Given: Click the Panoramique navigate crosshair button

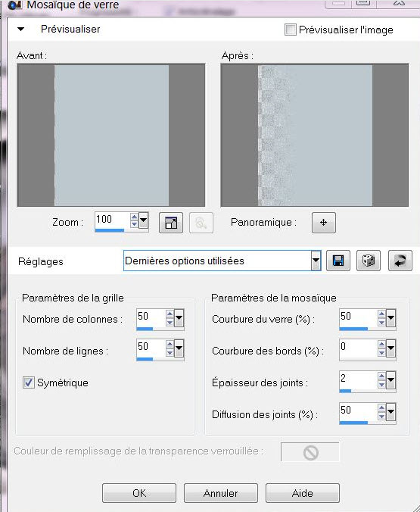Looking at the screenshot, I should (323, 223).
